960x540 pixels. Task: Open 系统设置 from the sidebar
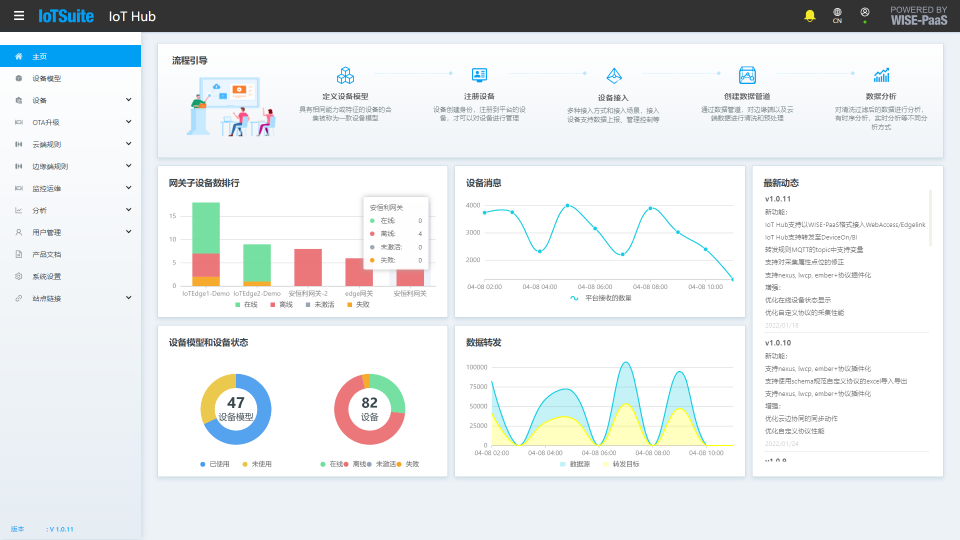46,276
